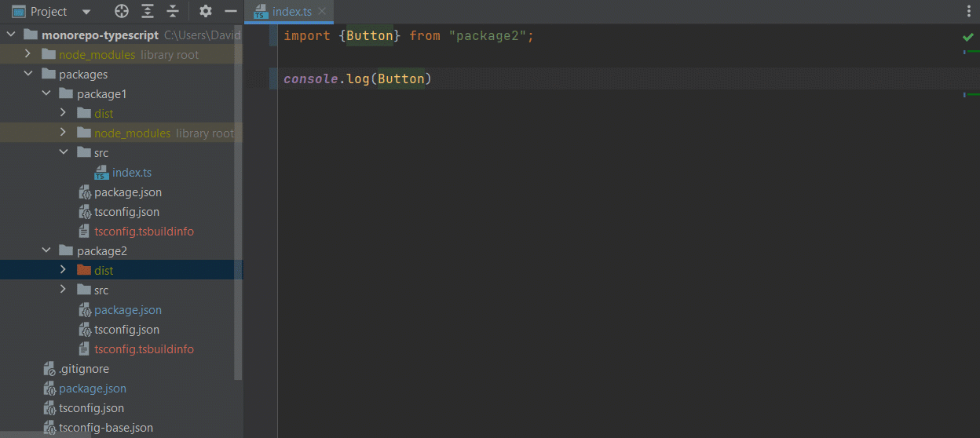Select the tsconfig-base.json file

(x=106, y=428)
